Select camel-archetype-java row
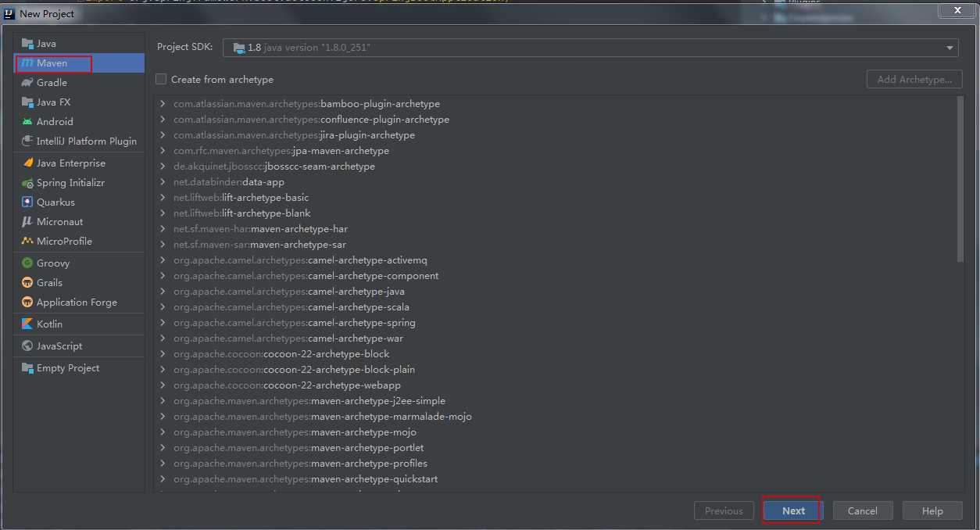This screenshot has height=530, width=980. click(x=555, y=292)
